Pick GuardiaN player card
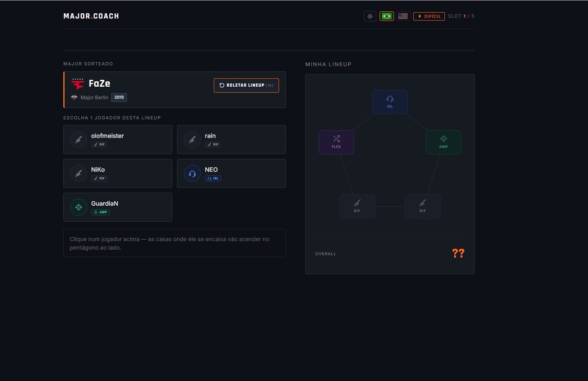 [118, 207]
